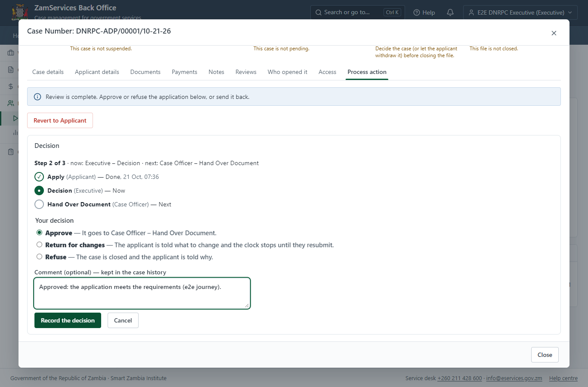Image resolution: width=588 pixels, height=387 pixels.
Task: Open the Applicant details tab
Action: [97, 72]
